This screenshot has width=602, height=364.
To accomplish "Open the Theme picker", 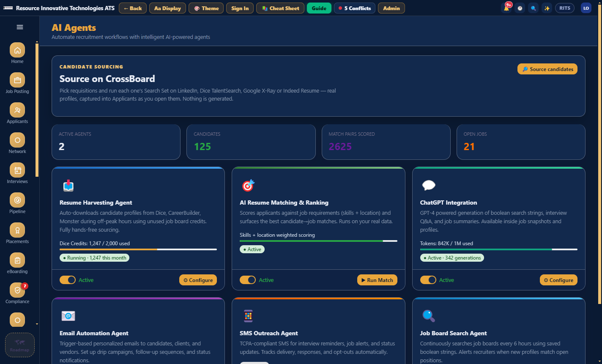I will (206, 8).
